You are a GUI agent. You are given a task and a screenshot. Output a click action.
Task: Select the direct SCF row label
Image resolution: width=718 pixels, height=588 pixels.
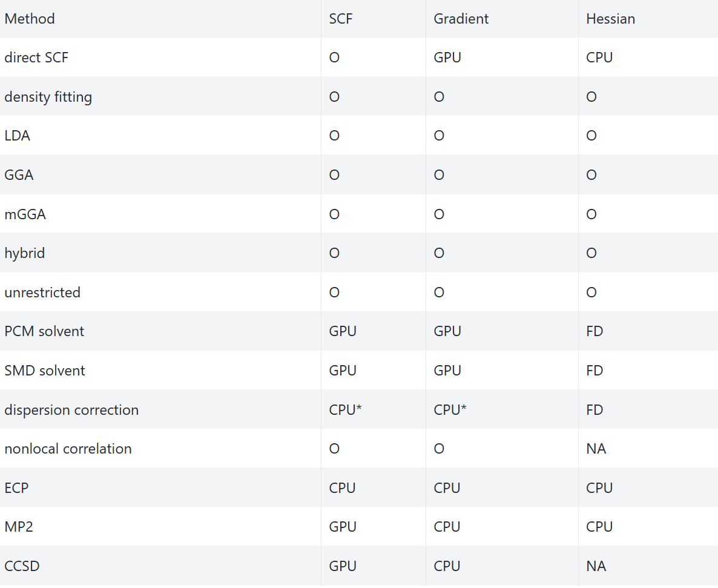[x=36, y=58]
